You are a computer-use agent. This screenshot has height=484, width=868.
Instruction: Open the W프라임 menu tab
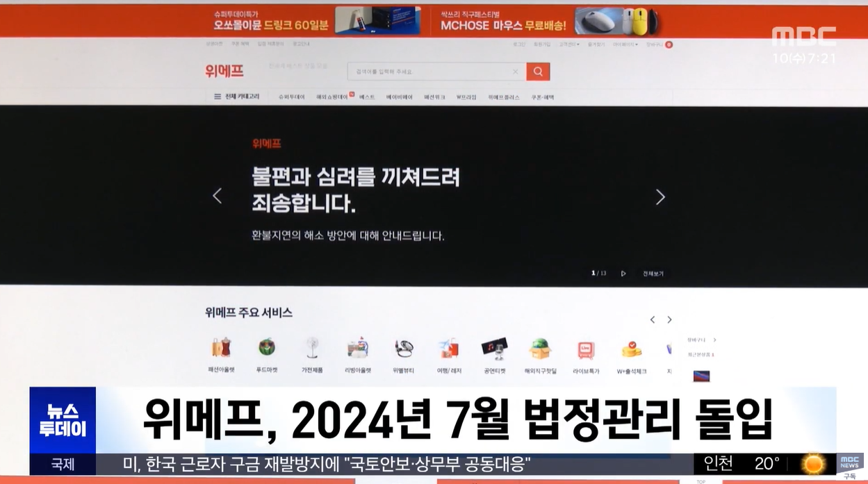(466, 97)
